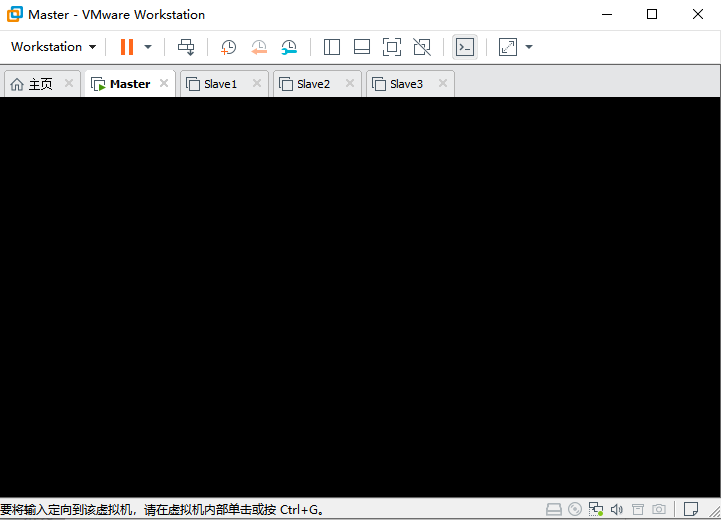Toggle the library sidebar panel view
Screen dimensions: 722x521
point(332,47)
